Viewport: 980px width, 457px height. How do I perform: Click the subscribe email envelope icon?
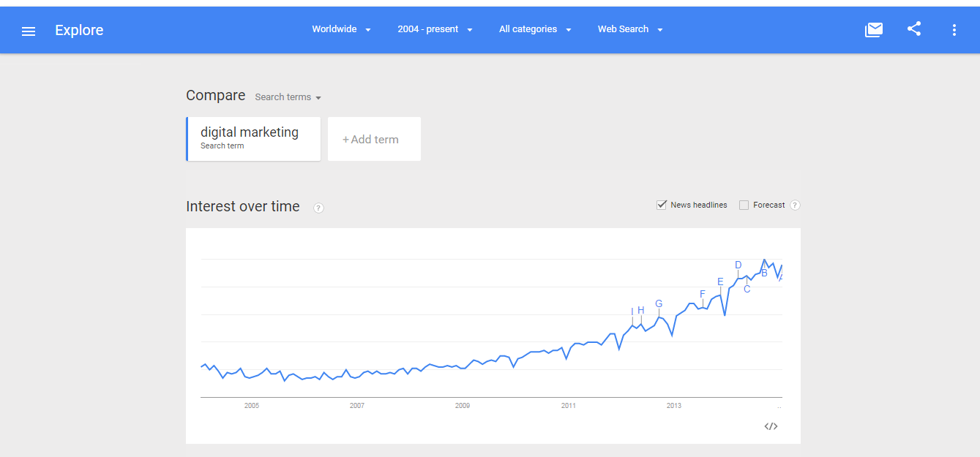pos(874,30)
